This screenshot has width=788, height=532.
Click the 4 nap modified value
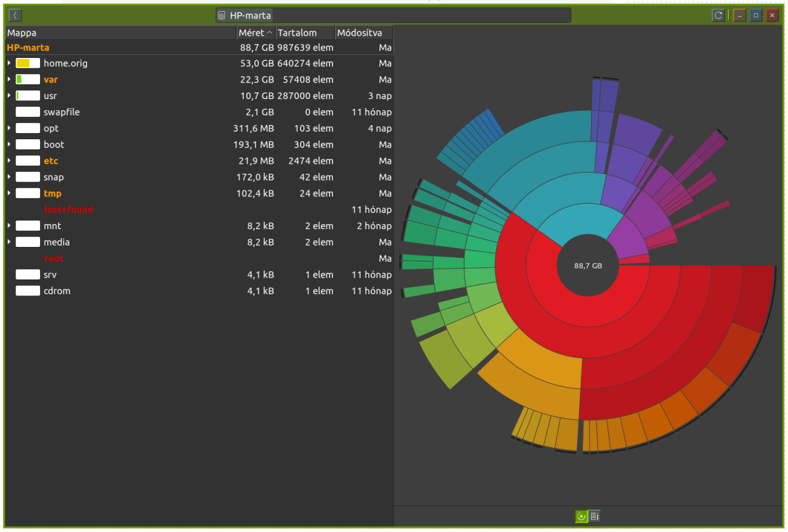380,128
